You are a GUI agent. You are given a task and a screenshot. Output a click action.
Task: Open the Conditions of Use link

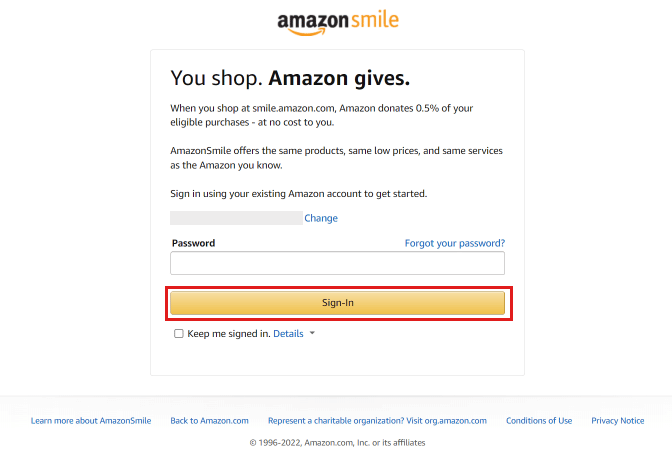click(539, 421)
